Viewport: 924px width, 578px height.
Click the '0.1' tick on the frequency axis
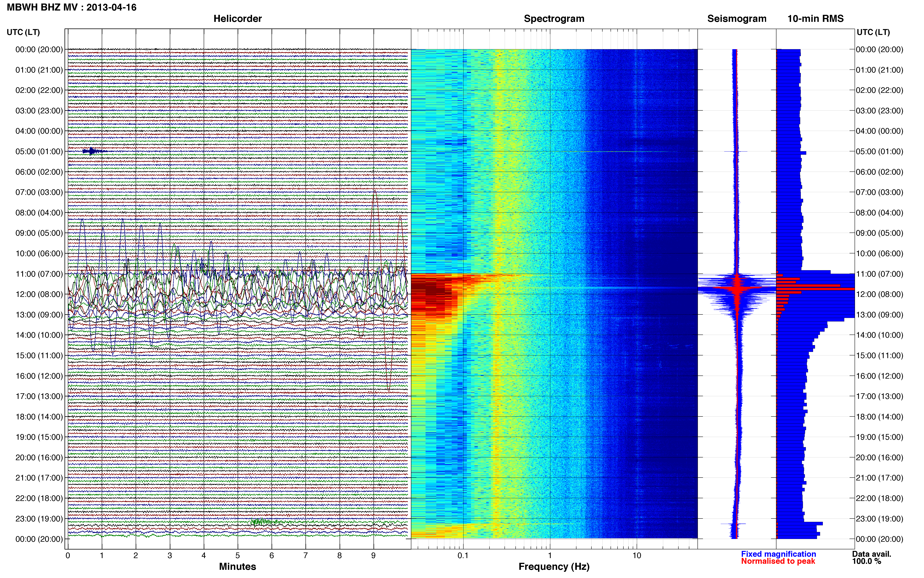pyautogui.click(x=463, y=555)
